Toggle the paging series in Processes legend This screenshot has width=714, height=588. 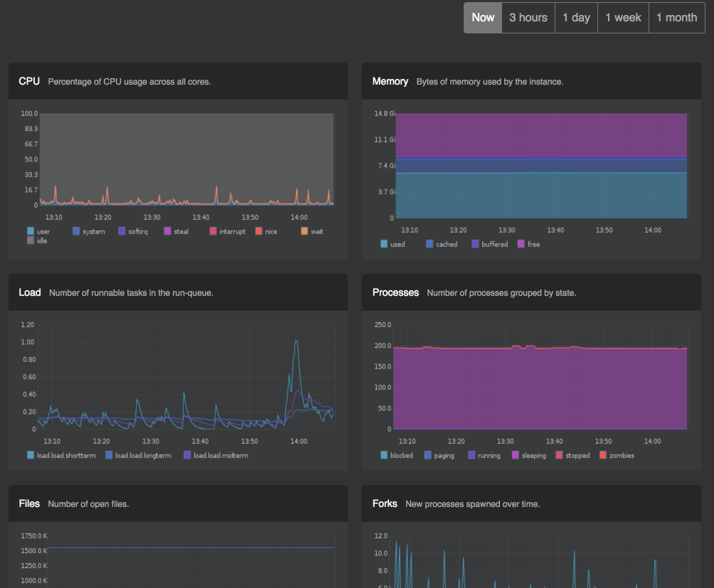439,455
